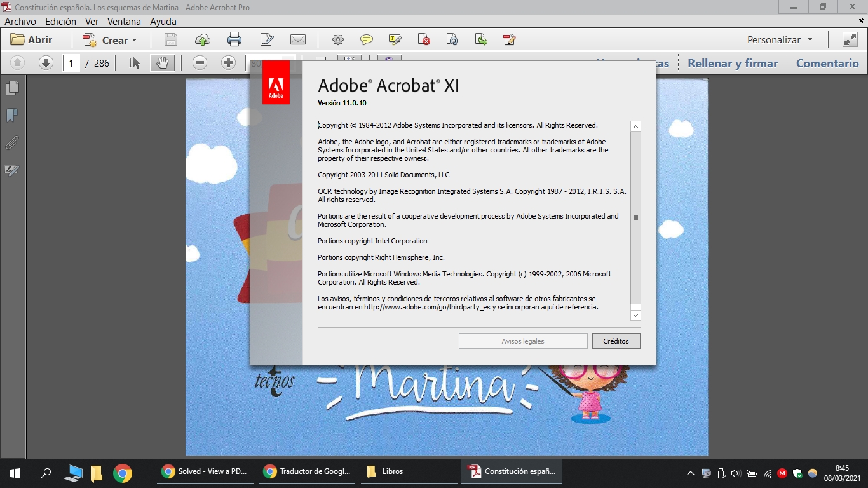This screenshot has height=488, width=868.
Task: Open the pinned File Explorer folder icon
Action: 97,473
